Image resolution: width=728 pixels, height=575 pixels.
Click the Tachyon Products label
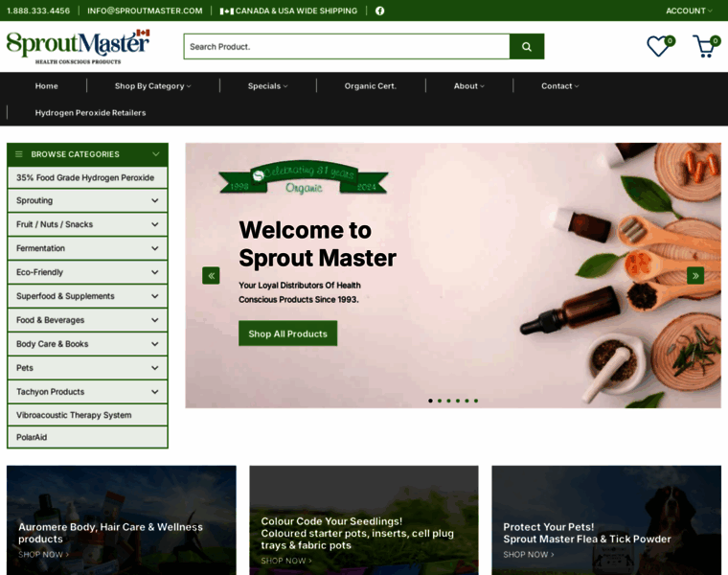(x=50, y=392)
